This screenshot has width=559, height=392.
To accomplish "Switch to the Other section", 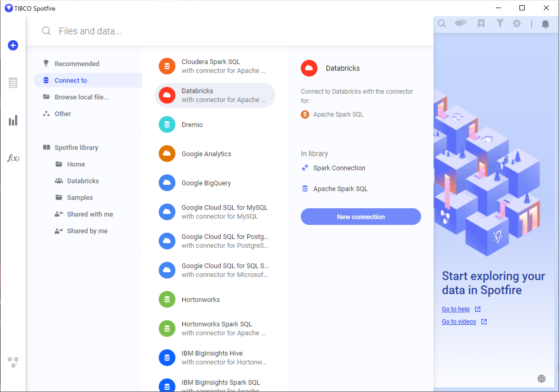I will point(62,114).
